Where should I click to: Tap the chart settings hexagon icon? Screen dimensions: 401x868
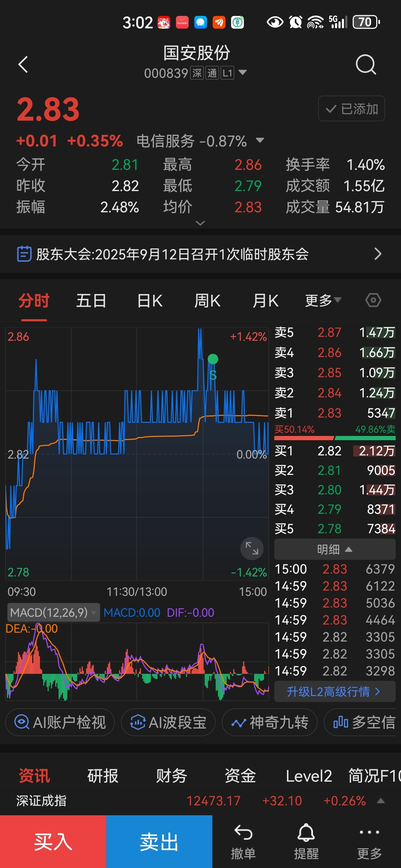tap(373, 300)
